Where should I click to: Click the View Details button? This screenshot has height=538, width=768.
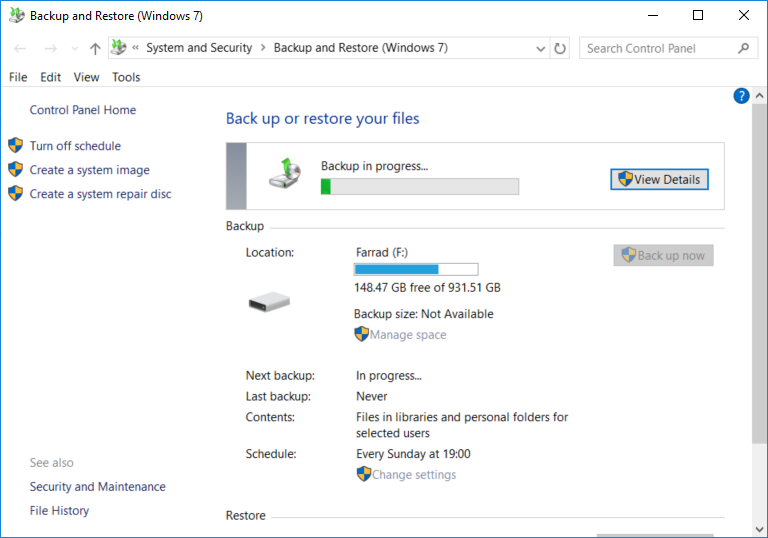point(659,179)
